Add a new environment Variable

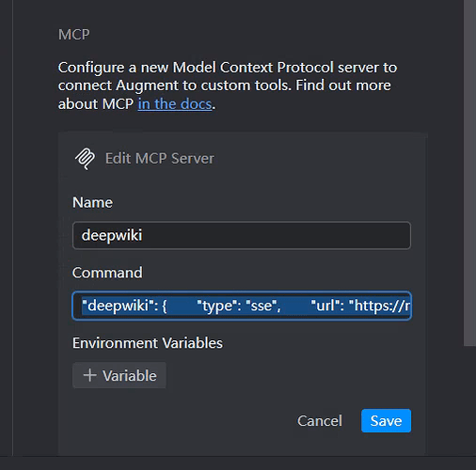[119, 375]
